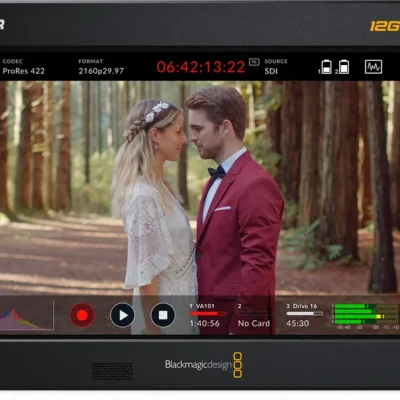Tap the 1:40:56 remaining time
The width and height of the screenshot is (400, 400).
[205, 323]
